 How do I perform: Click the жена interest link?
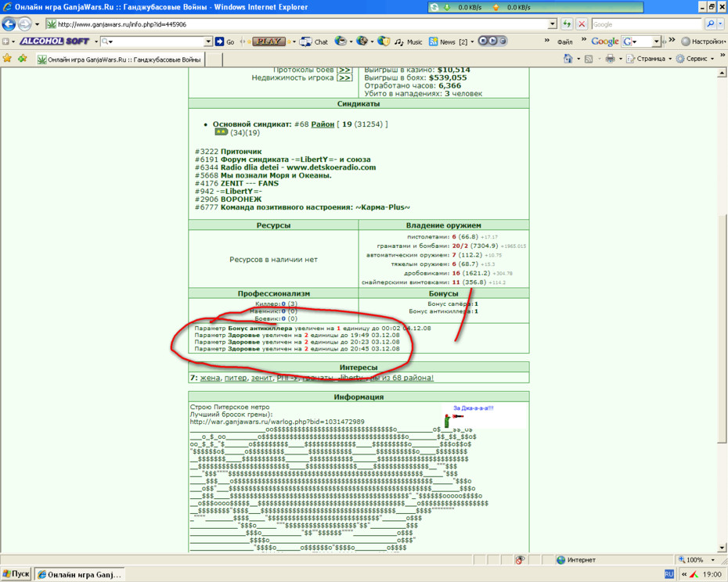(210, 378)
